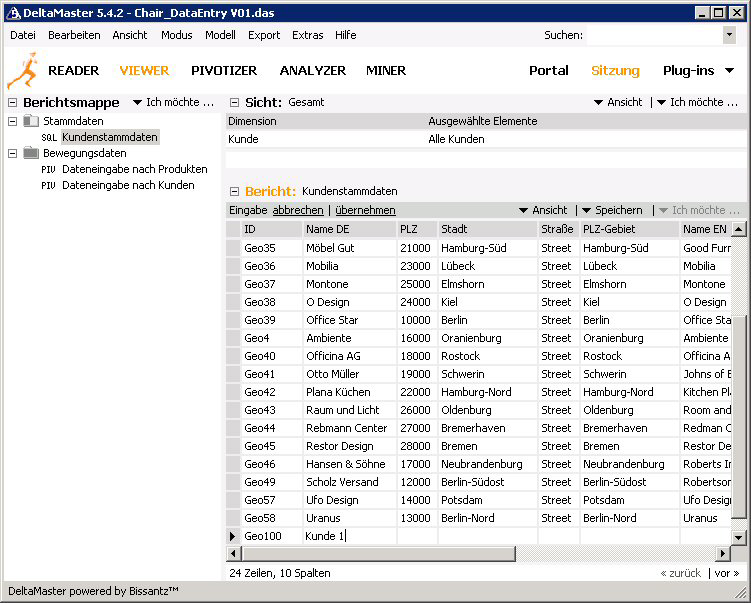Click the 'Alle Kunden' selected elements cell
This screenshot has height=603, width=751.
pos(586,139)
